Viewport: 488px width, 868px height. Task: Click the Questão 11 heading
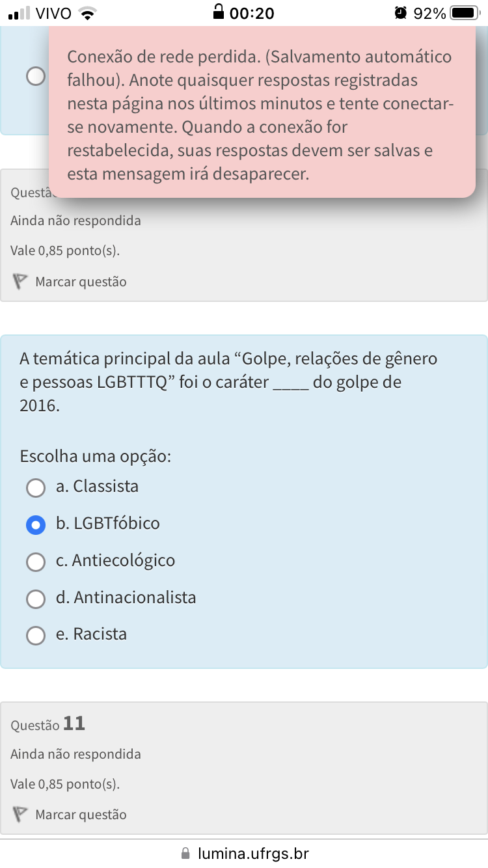tap(49, 724)
